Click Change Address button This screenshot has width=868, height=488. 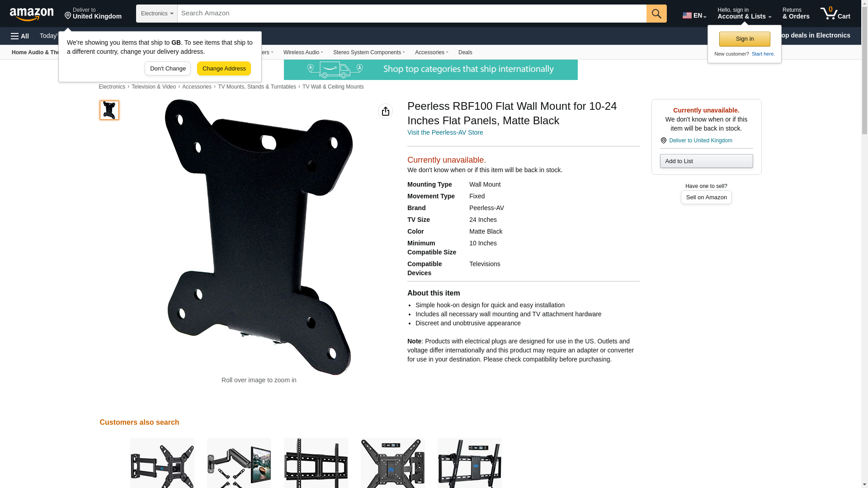224,69
